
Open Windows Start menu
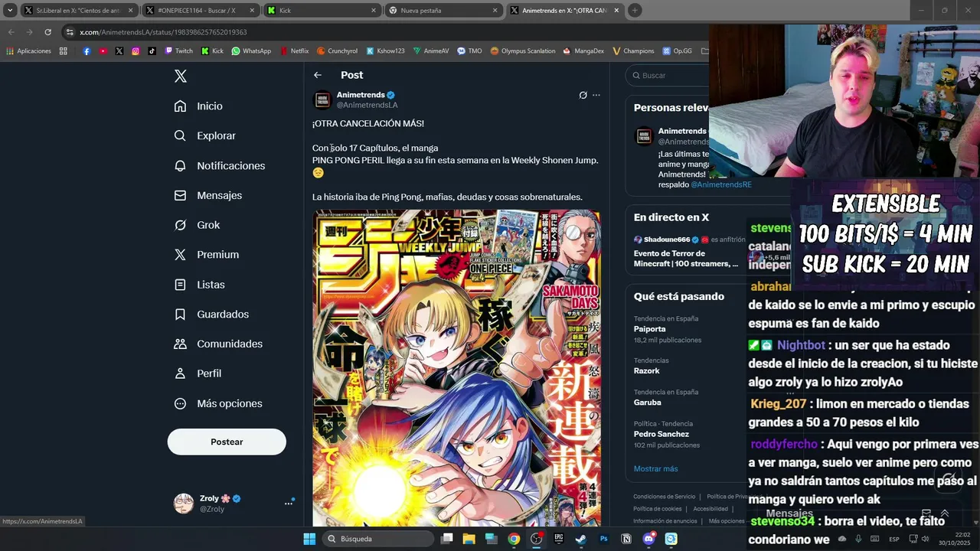tap(309, 539)
